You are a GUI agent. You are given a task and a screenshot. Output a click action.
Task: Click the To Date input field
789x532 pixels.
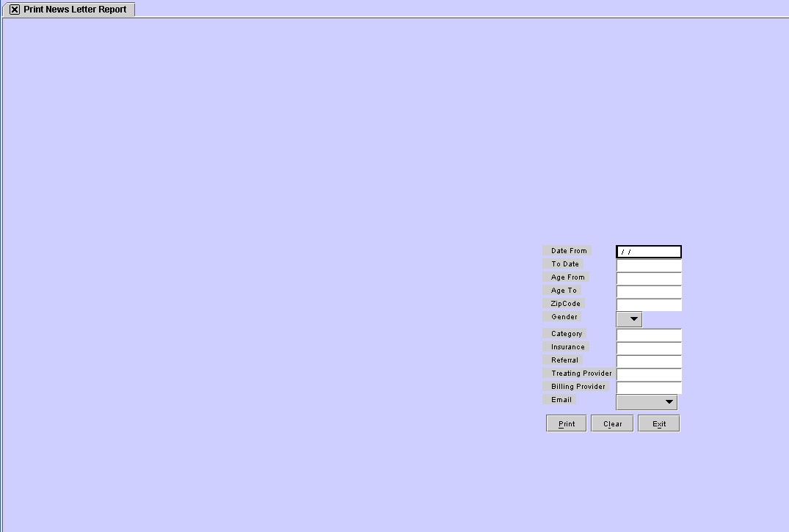[x=649, y=265]
